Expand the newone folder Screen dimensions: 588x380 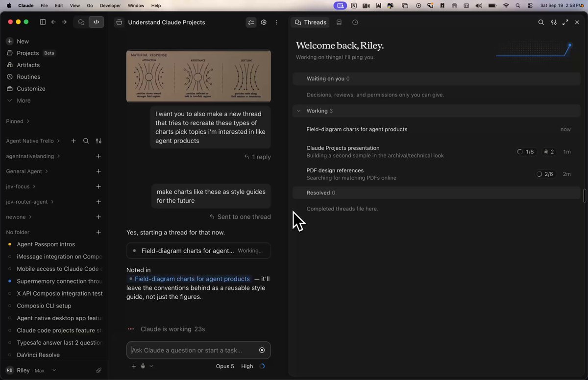19,217
